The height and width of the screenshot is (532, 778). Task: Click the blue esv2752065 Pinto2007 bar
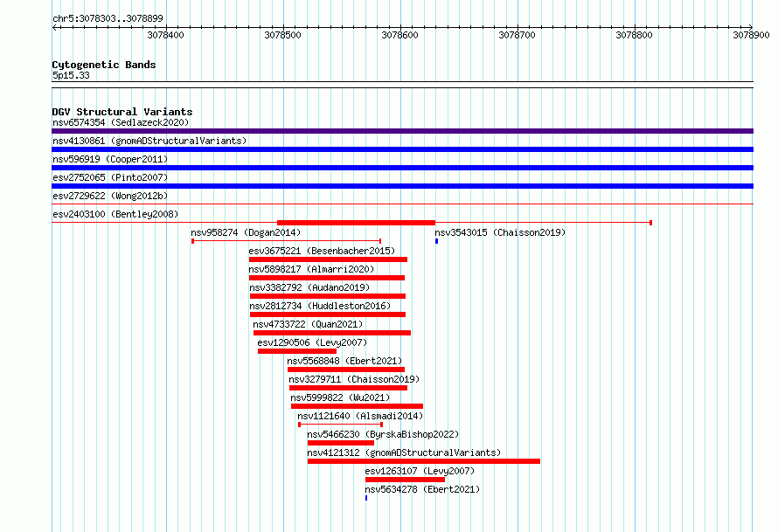pyautogui.click(x=402, y=186)
